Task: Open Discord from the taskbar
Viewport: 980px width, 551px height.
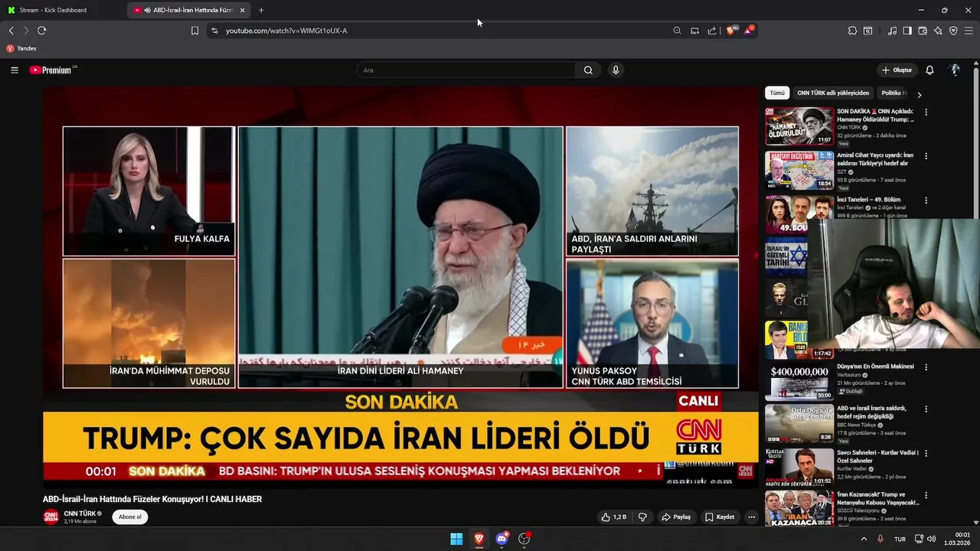Action: click(502, 539)
